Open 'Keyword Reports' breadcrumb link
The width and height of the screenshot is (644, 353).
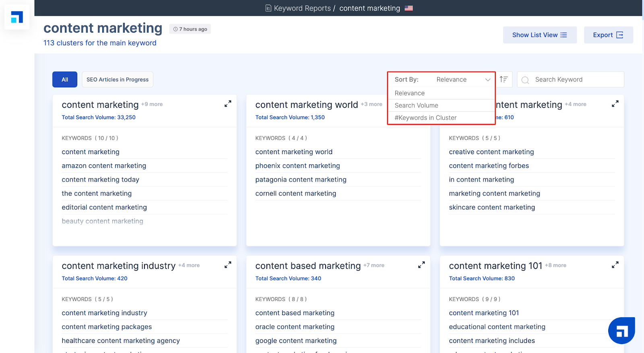(x=302, y=8)
